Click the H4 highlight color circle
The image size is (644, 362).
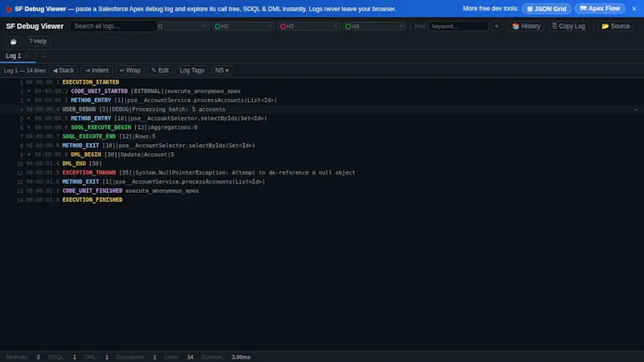[349, 27]
